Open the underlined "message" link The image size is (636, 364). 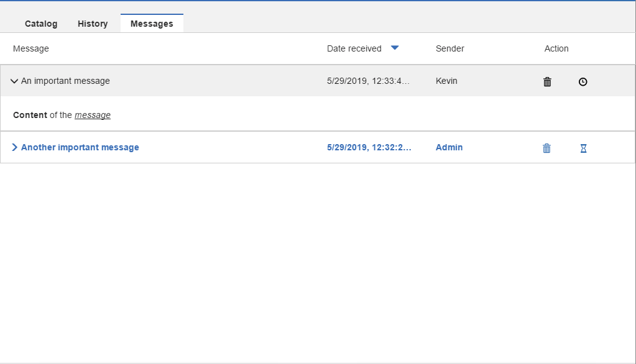(92, 115)
